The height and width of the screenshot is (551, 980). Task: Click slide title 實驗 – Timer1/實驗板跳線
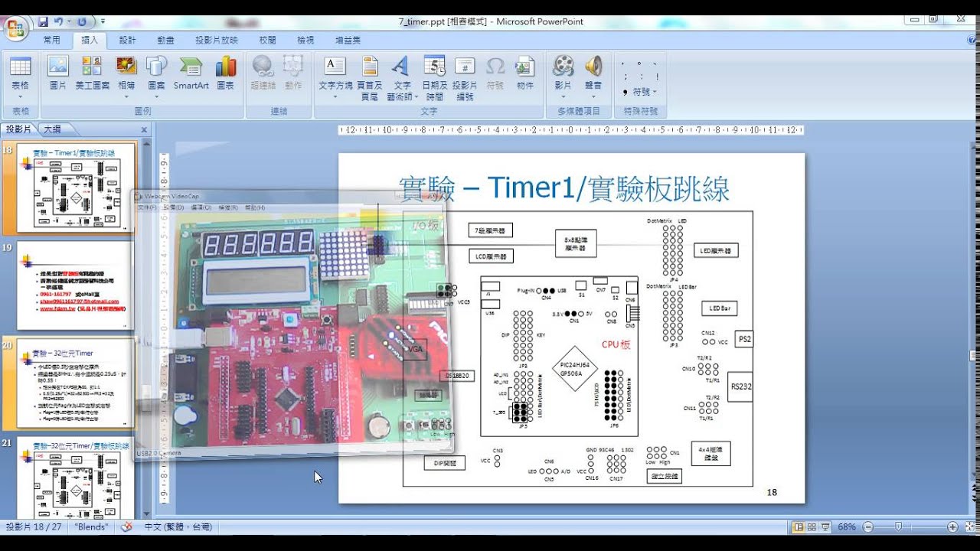564,188
